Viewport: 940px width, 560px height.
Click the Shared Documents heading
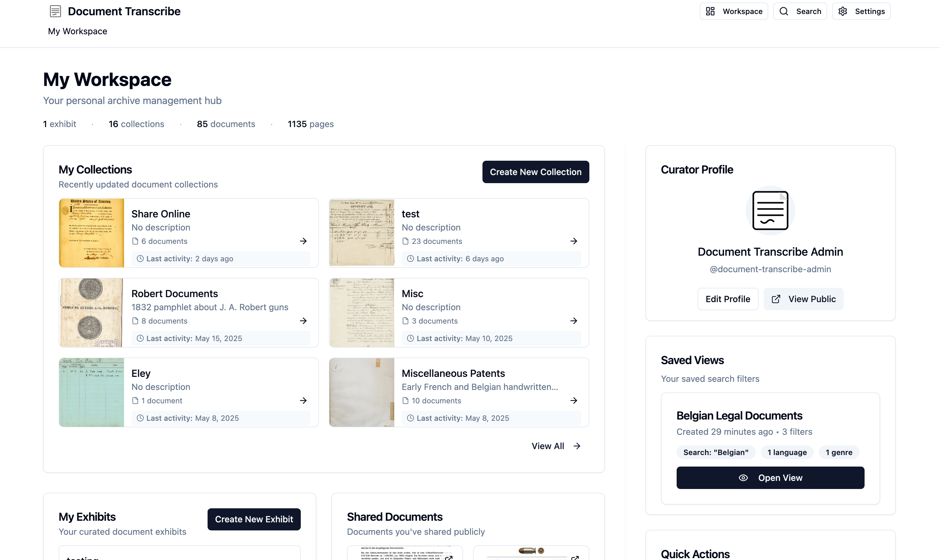395,517
